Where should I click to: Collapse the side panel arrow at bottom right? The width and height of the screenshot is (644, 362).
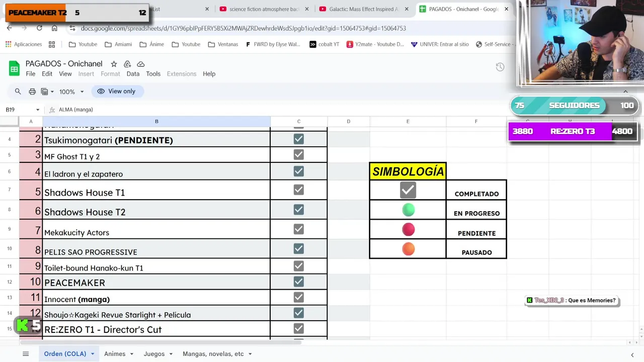coord(632,354)
